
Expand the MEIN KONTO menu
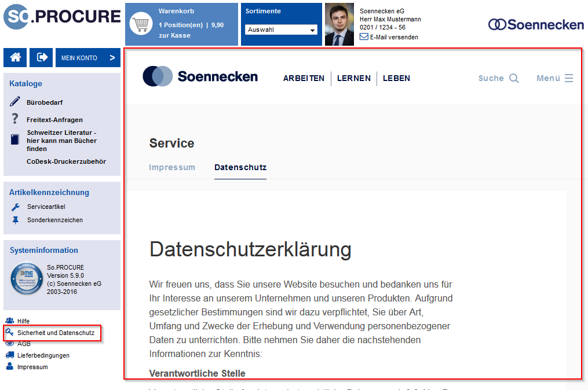pyautogui.click(x=87, y=57)
